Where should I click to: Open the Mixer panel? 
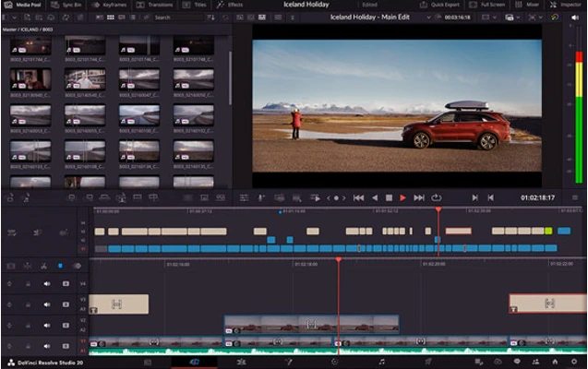[x=526, y=5]
